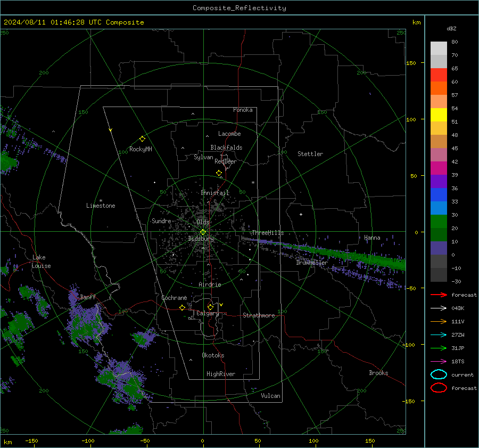Click the Blackfalds city label

pyautogui.click(x=226, y=148)
